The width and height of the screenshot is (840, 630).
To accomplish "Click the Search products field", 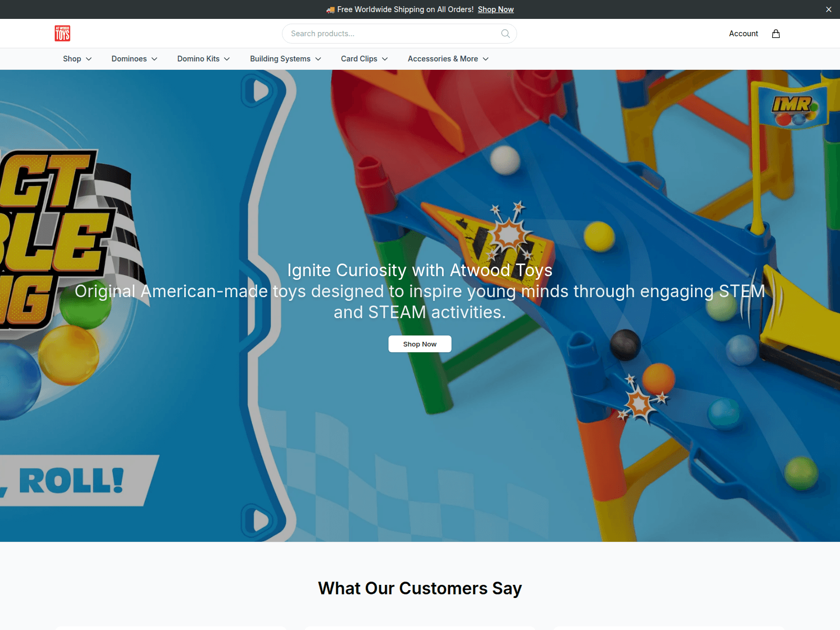I will pos(399,34).
